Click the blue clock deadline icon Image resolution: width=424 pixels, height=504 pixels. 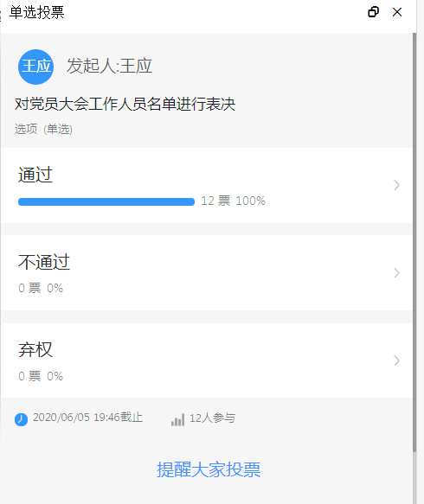[x=22, y=419]
